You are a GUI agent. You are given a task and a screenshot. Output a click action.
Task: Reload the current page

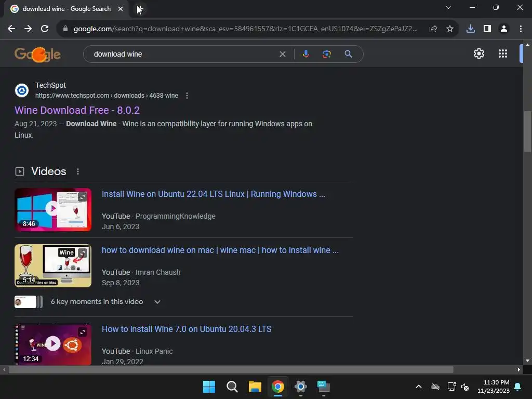pos(45,29)
